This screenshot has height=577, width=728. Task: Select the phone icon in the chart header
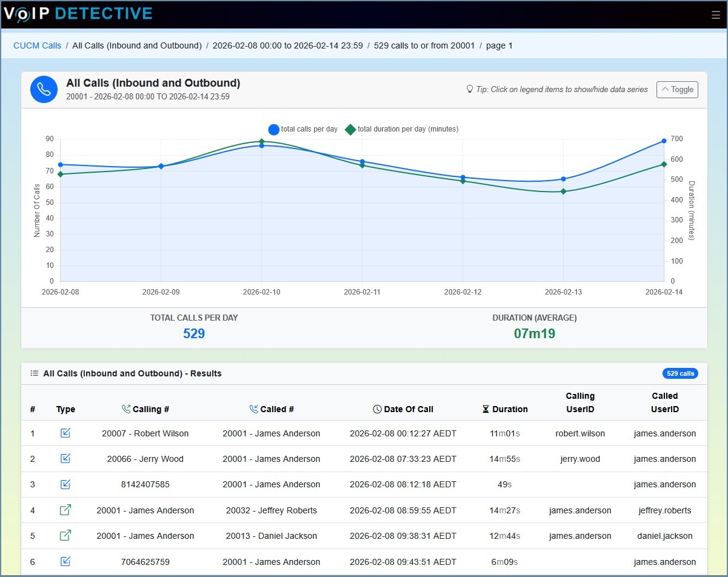click(x=44, y=89)
